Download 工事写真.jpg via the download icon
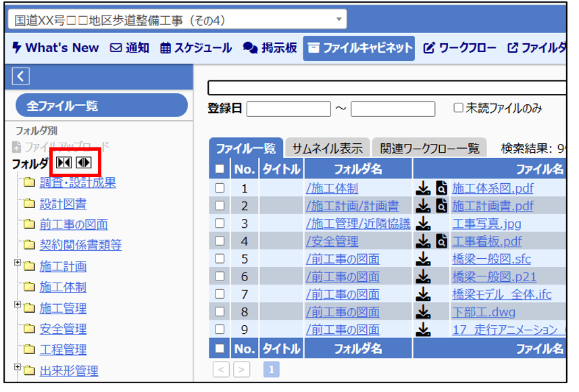Screen dimensions: 579x392 423,224
